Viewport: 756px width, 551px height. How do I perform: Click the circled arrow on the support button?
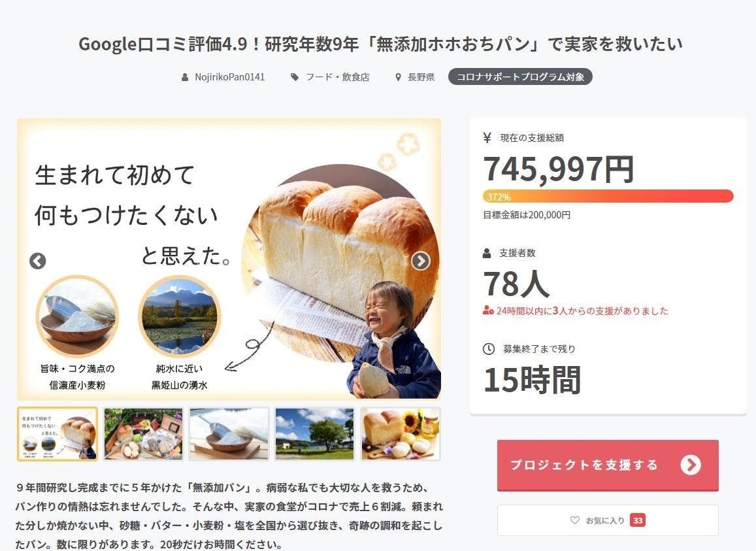coord(691,465)
